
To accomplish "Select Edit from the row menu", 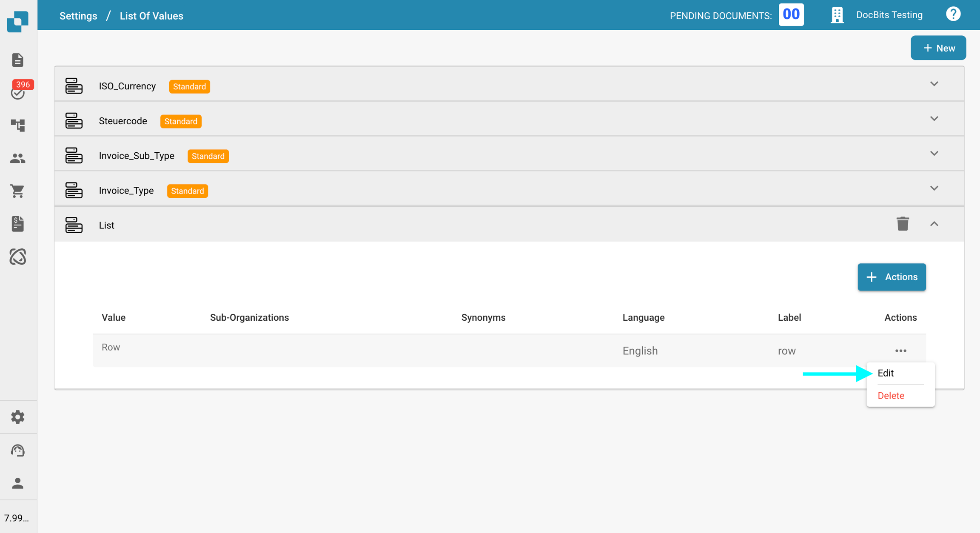I will pyautogui.click(x=886, y=373).
